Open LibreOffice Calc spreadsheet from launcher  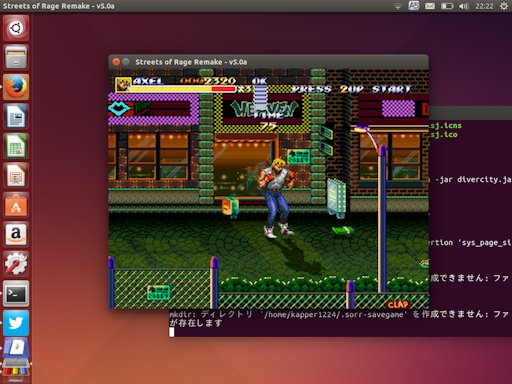point(16,146)
